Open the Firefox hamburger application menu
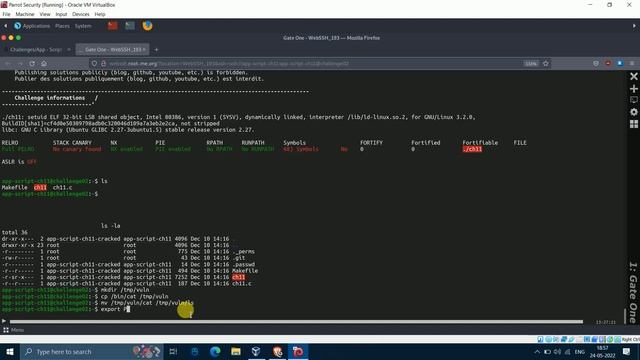This screenshot has width=640, height=360. point(632,64)
